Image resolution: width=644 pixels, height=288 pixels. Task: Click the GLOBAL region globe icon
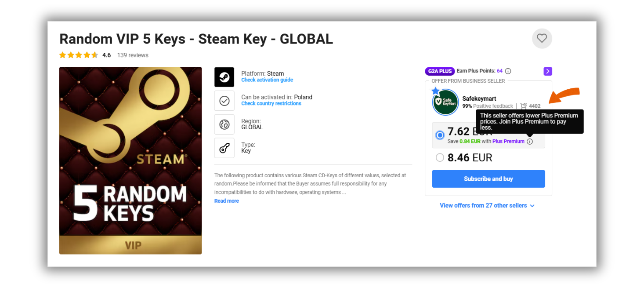coord(224,124)
